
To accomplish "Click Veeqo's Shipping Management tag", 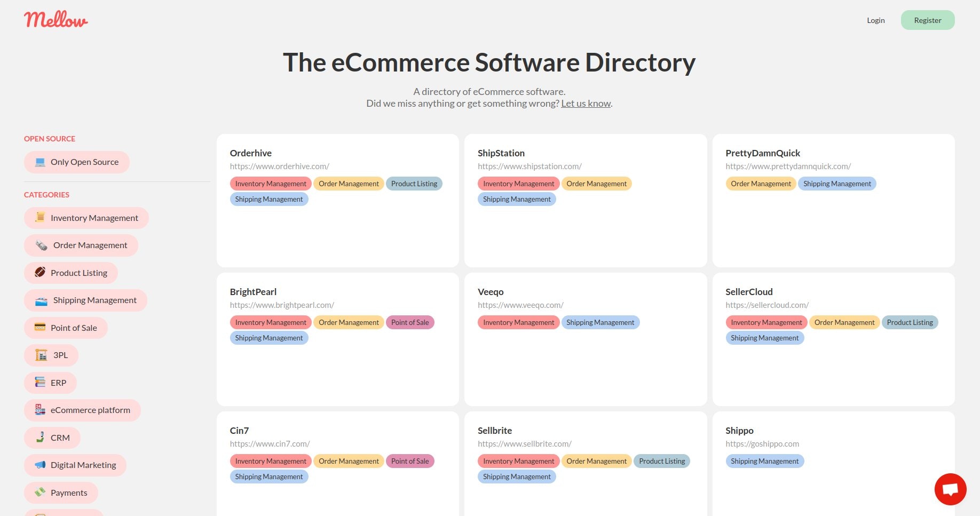I will (x=600, y=322).
